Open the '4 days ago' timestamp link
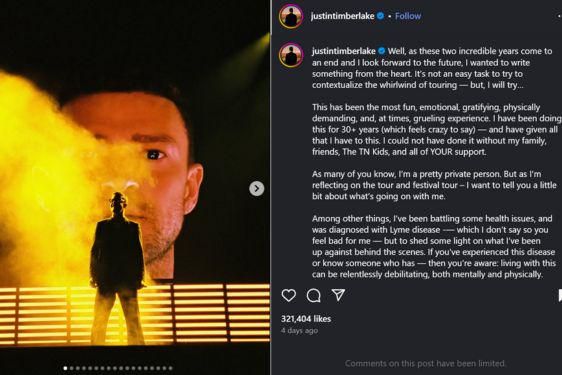The width and height of the screenshot is (562, 375). pyautogui.click(x=300, y=331)
